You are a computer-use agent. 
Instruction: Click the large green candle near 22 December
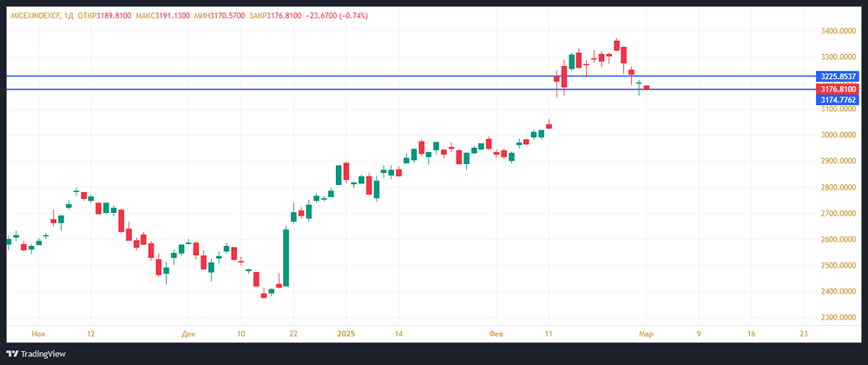pos(286,257)
